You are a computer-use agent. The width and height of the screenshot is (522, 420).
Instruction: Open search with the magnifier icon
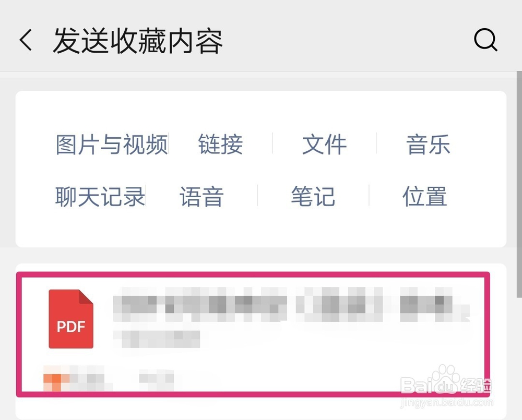coord(485,40)
